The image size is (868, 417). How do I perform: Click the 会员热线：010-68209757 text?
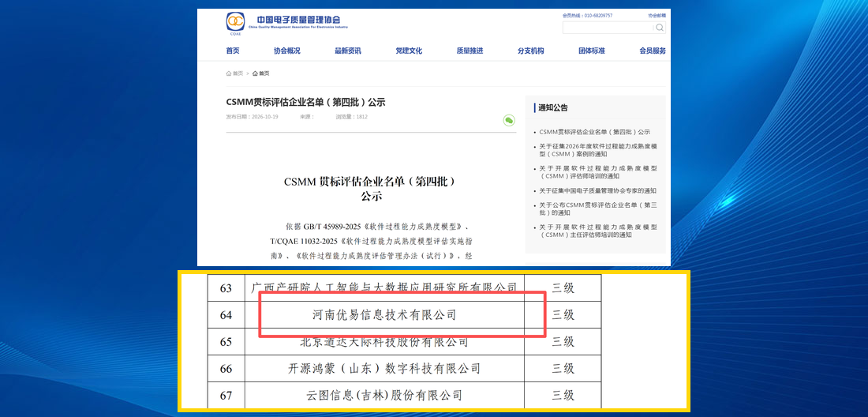pyautogui.click(x=587, y=16)
